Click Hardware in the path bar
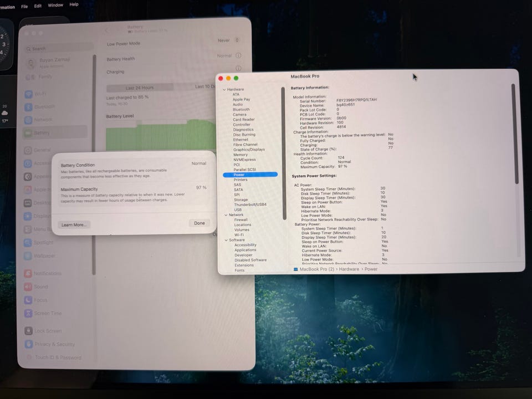 [x=349, y=269]
